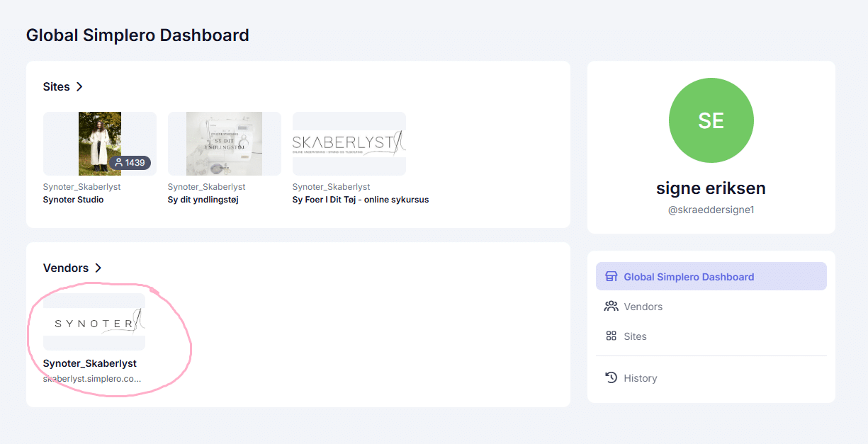Open the Skaberlyst site banner thumbnail
Viewport: 868px width, 444px height.
click(x=349, y=143)
